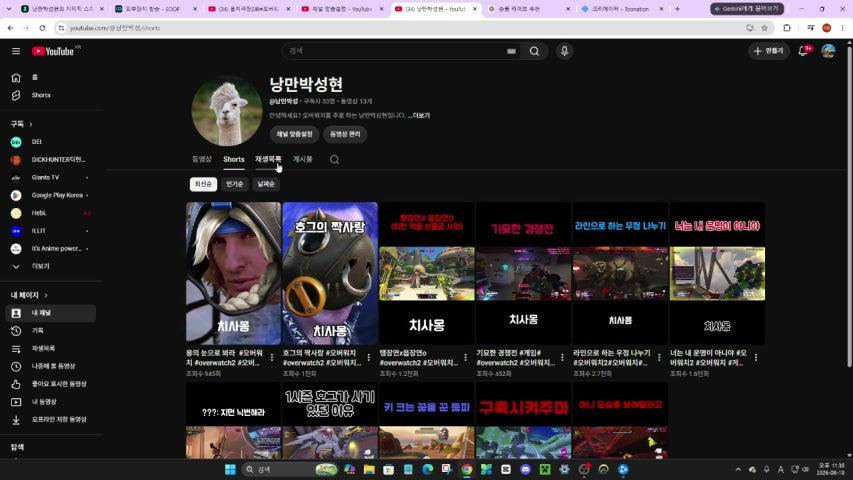Open options menu for 라인으로 하는 우정 나누기 short

[659, 358]
